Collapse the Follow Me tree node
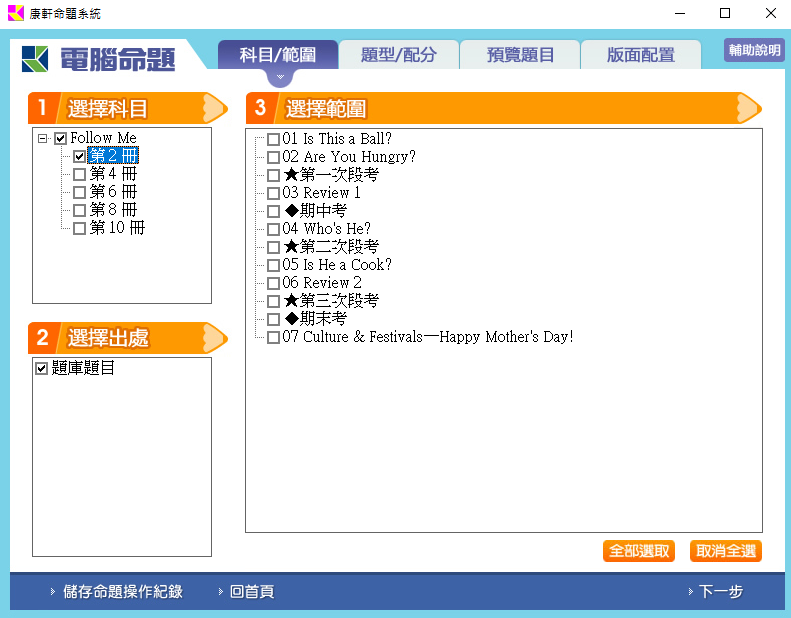791x618 pixels. 43,138
